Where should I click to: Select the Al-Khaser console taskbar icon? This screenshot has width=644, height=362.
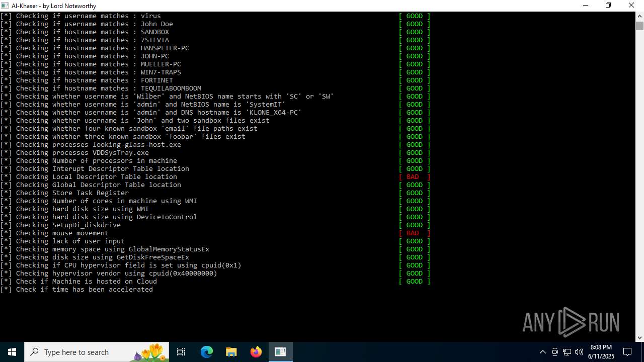pos(280,352)
